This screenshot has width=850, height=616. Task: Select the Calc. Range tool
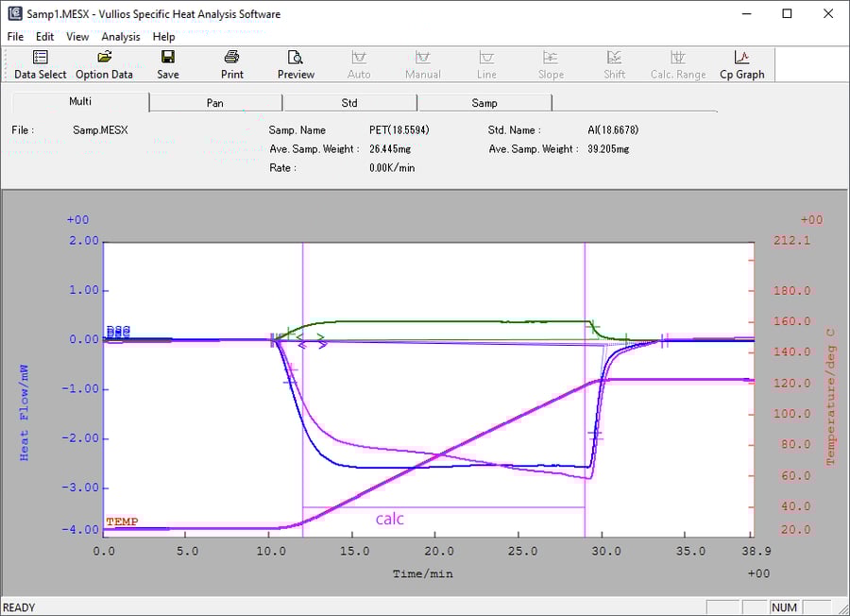tap(677, 64)
